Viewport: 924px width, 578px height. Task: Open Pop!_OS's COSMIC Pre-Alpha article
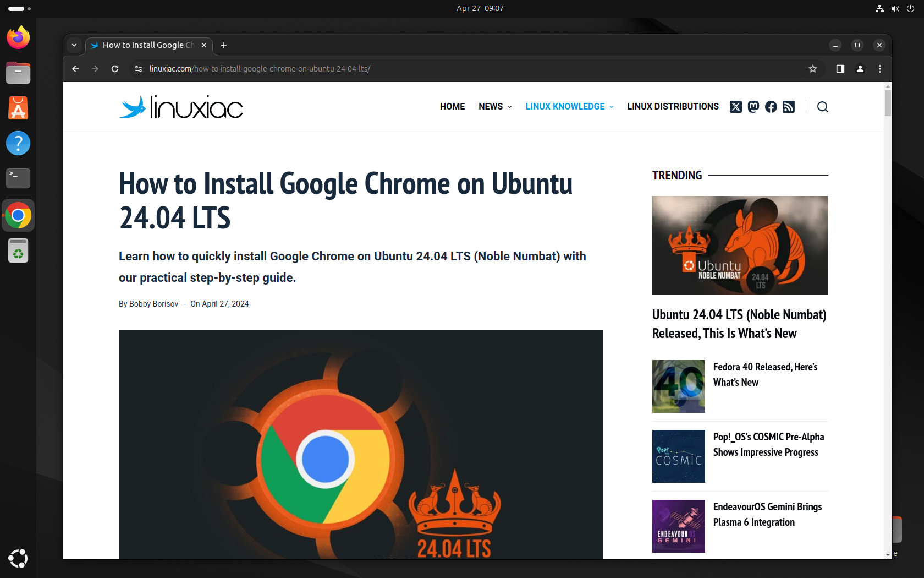click(x=768, y=444)
